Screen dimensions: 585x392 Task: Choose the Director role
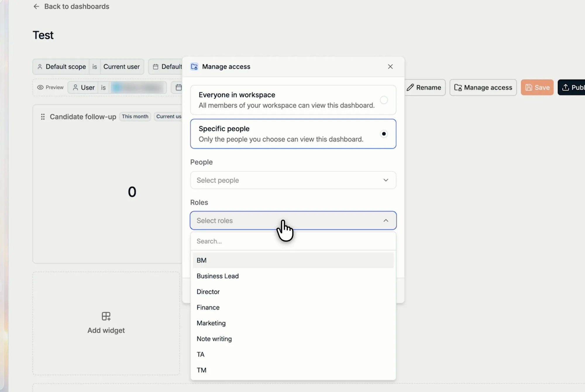[293, 292]
